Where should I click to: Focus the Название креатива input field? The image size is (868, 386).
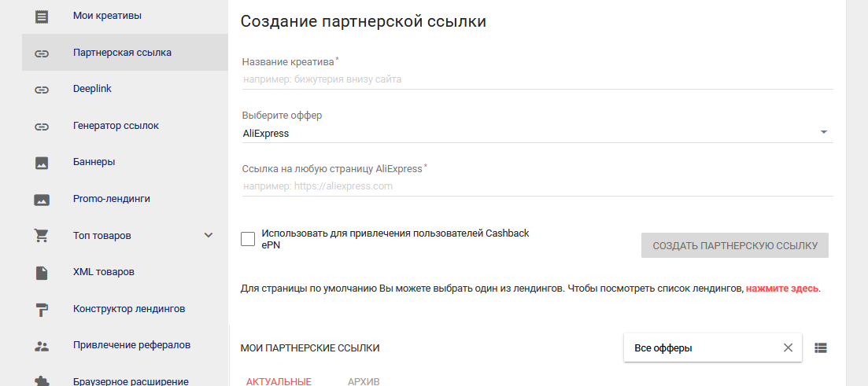pyautogui.click(x=537, y=79)
